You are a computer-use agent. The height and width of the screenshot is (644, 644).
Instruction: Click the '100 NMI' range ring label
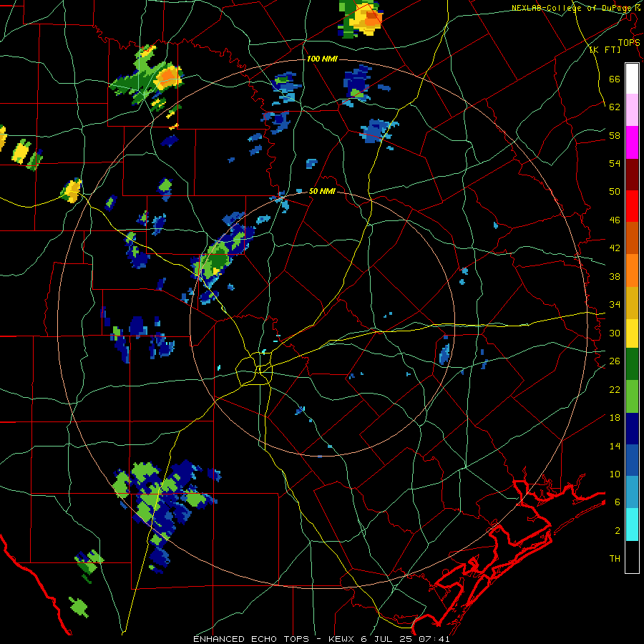pos(322,59)
